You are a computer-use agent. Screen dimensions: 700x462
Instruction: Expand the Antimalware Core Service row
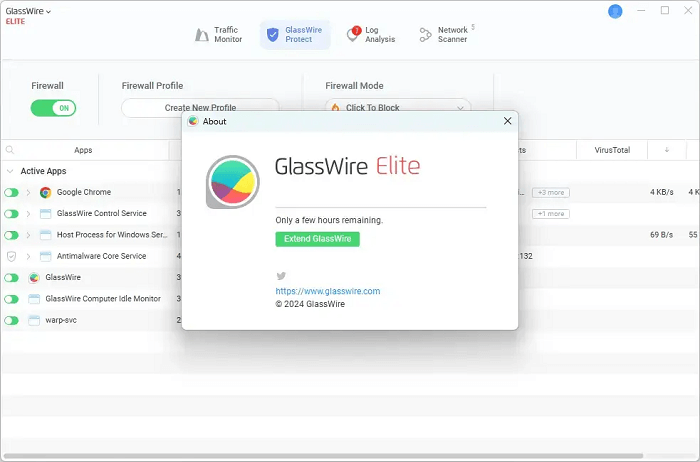click(x=28, y=256)
